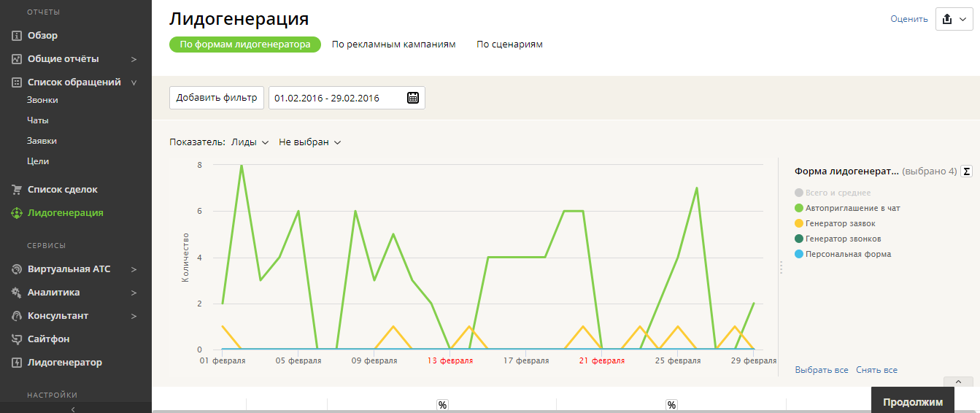Image resolution: width=980 pixels, height=413 pixels.
Task: Click the sigma summary icon
Action: click(x=967, y=171)
